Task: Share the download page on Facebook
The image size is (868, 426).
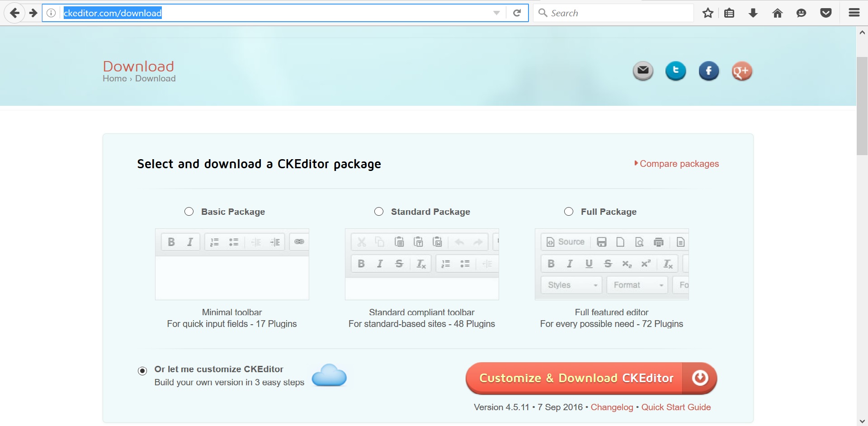Action: (708, 71)
